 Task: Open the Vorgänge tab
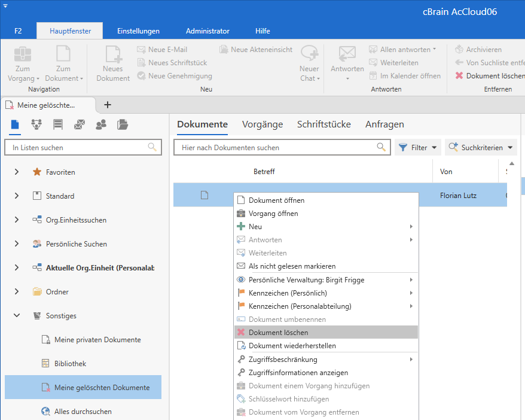pyautogui.click(x=262, y=124)
